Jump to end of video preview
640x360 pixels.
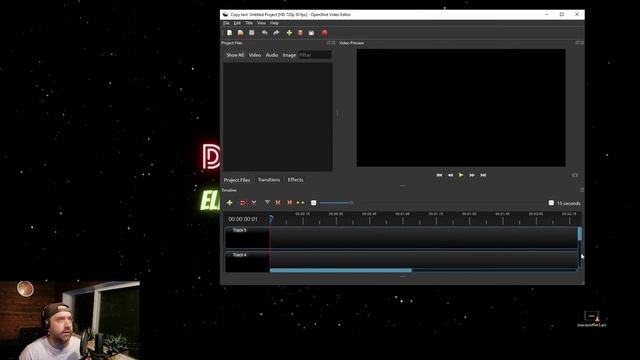tap(483, 175)
